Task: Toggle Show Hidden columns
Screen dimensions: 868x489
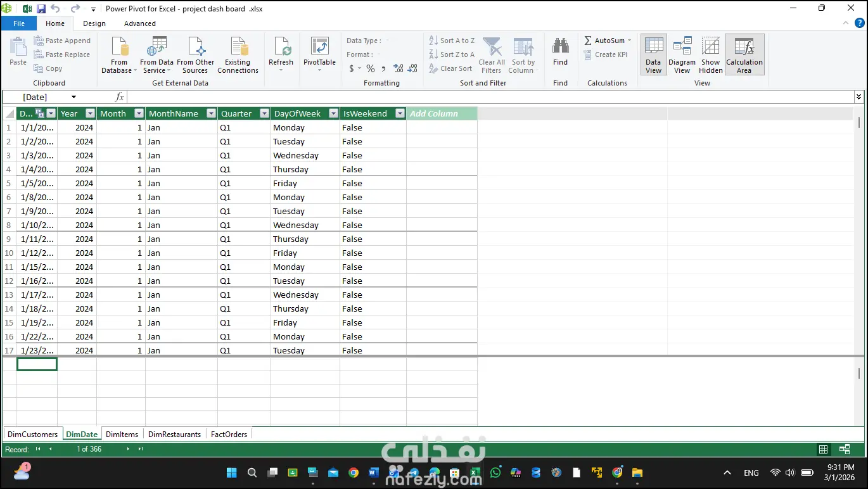Action: click(x=710, y=55)
